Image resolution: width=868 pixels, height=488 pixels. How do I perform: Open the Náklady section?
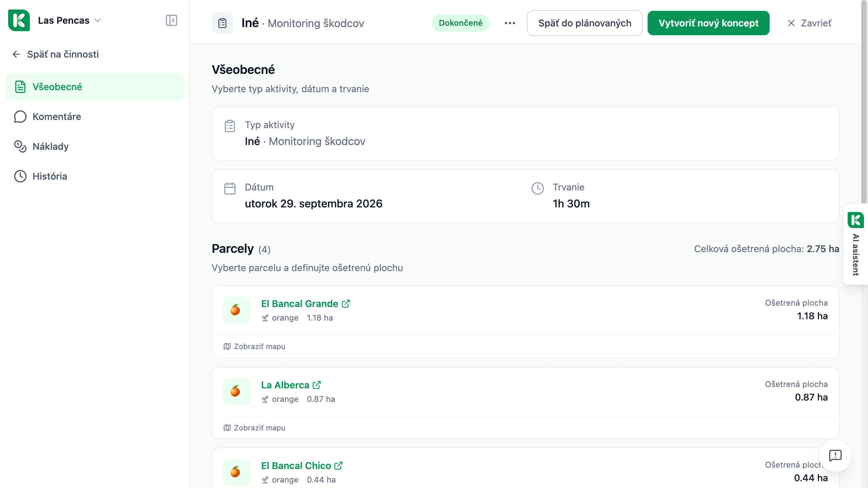[x=94, y=146]
